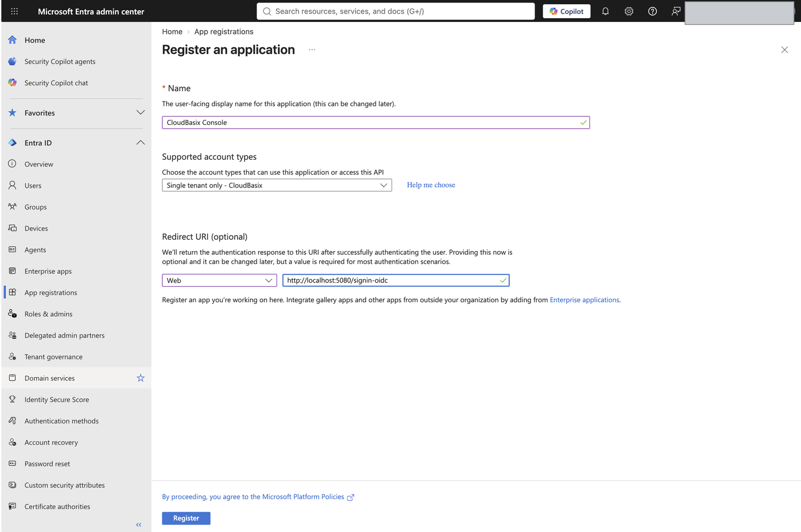
Task: Open the Copilot button
Action: 567,11
